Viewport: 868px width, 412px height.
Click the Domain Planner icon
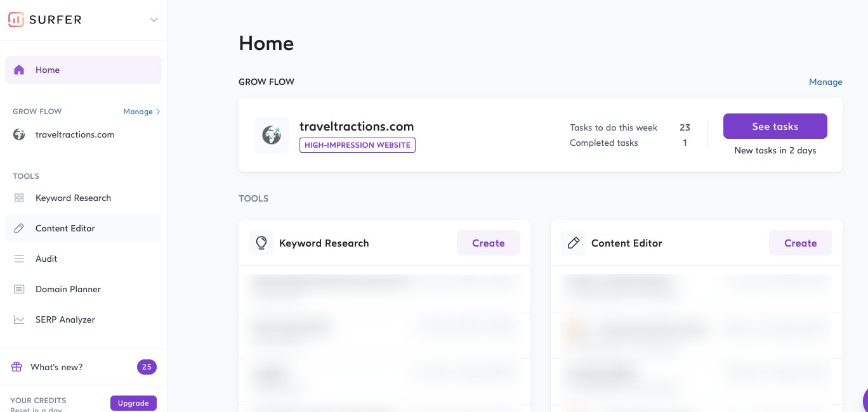tap(19, 289)
